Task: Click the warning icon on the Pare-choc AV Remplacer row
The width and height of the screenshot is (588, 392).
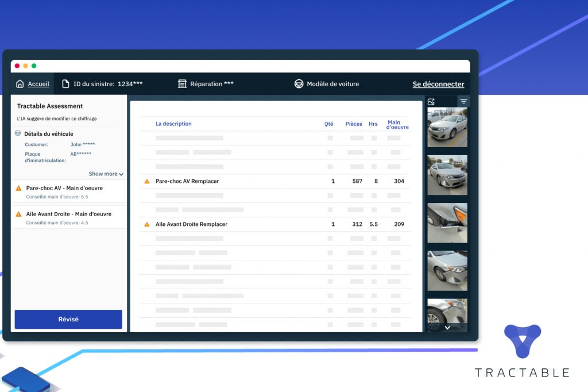Action: pos(146,181)
